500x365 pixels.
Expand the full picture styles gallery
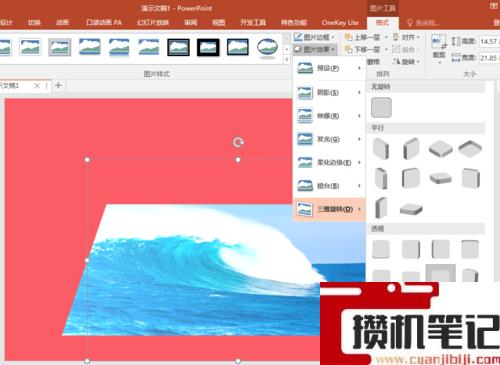coord(286,60)
